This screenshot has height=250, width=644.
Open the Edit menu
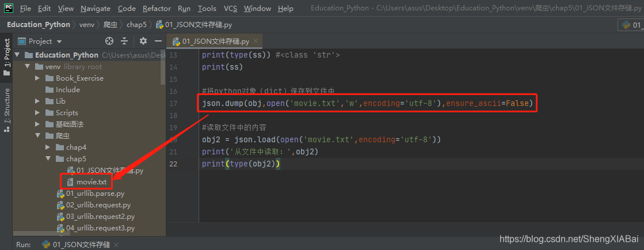tap(44, 8)
